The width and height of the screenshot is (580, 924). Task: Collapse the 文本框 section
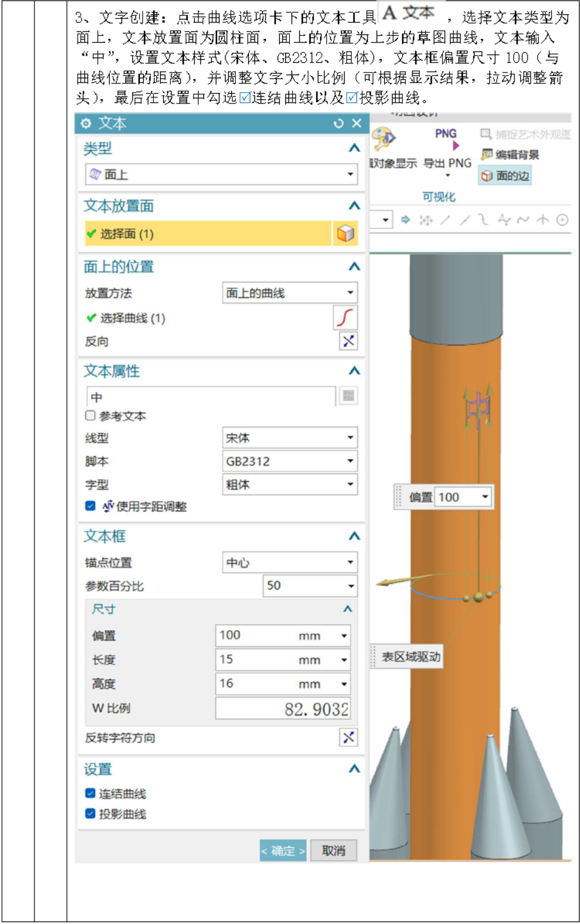tap(354, 536)
